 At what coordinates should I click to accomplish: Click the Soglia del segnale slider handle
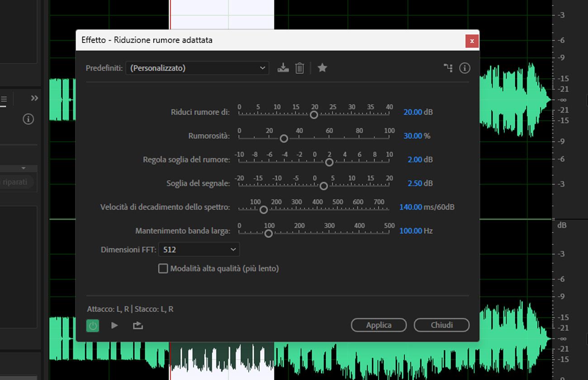click(323, 186)
